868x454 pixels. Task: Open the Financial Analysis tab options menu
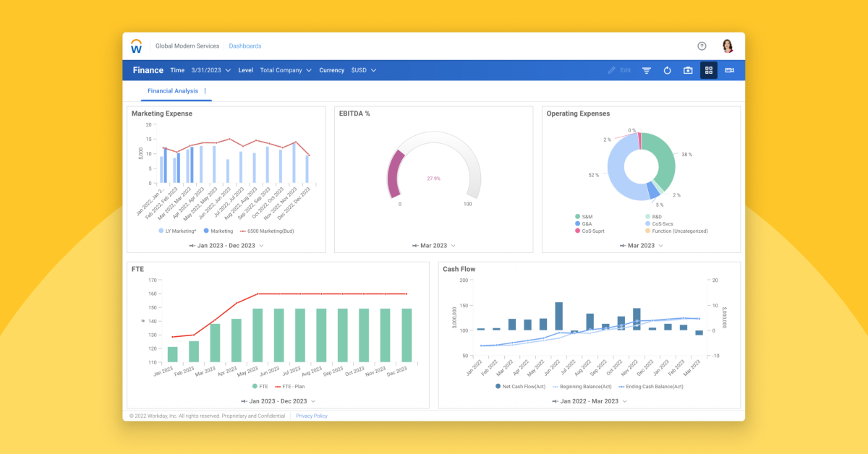point(205,91)
